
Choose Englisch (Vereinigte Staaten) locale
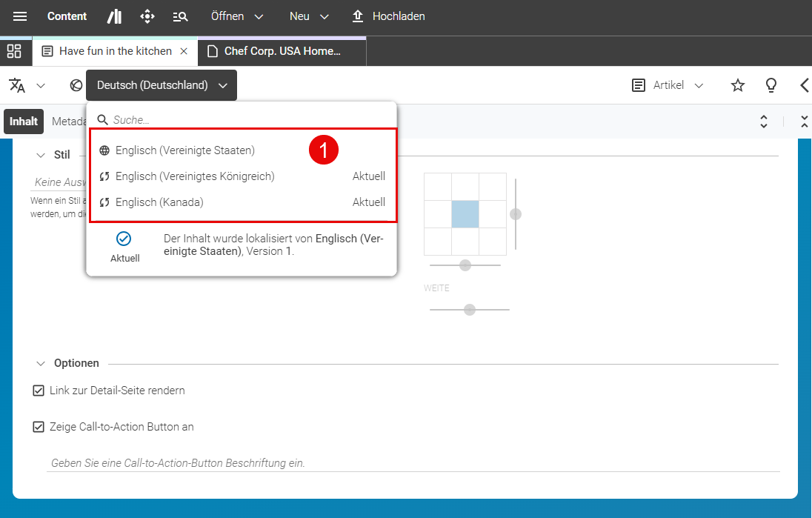click(242, 150)
